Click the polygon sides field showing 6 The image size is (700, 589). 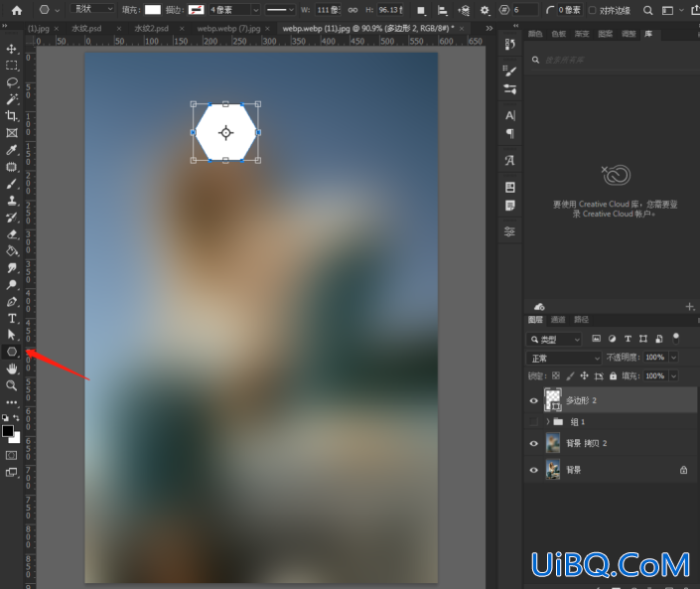525,10
